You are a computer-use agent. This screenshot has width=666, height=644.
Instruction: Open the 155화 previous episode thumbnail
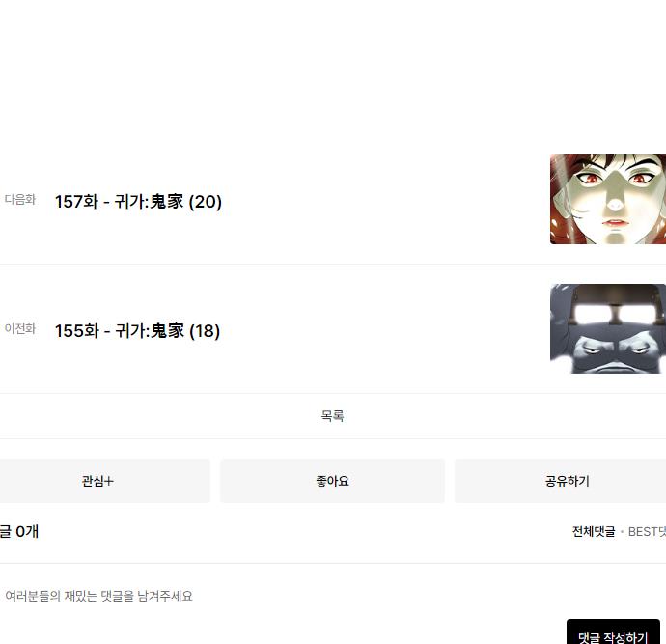point(608,328)
